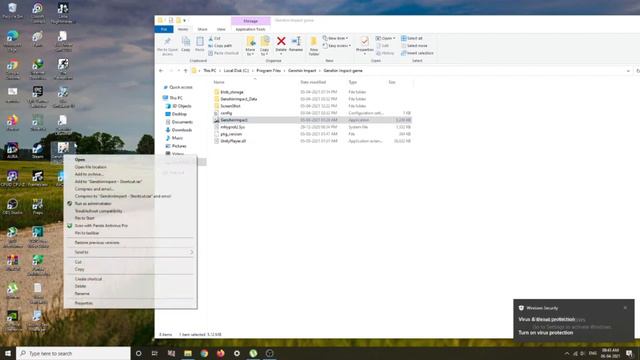640x360 pixels.
Task: Open Downloads in the navigation pane
Action: click(x=182, y=130)
